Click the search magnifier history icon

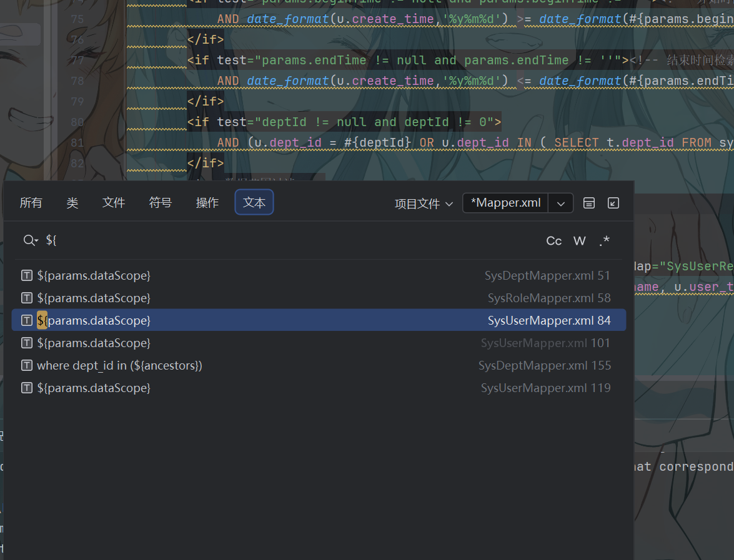[31, 240]
